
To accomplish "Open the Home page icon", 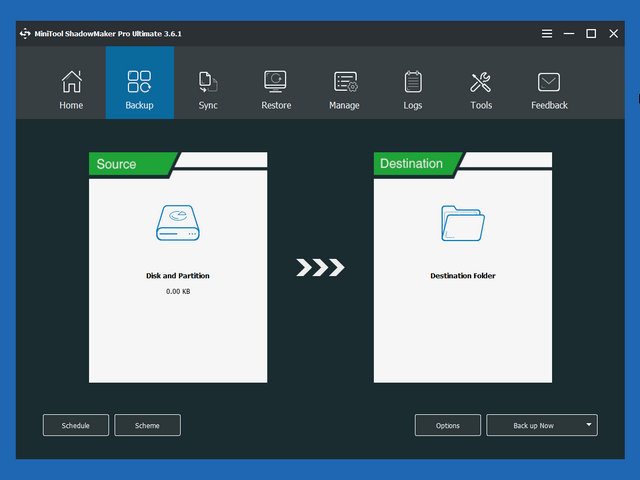I will (71, 82).
